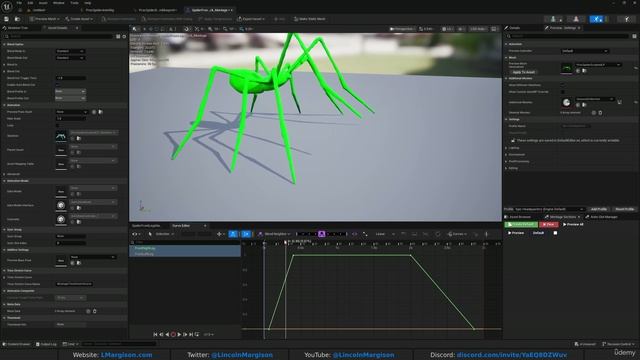Click the Asset Details settings grid icon
This screenshot has width=640, height=360.
click(118, 36)
